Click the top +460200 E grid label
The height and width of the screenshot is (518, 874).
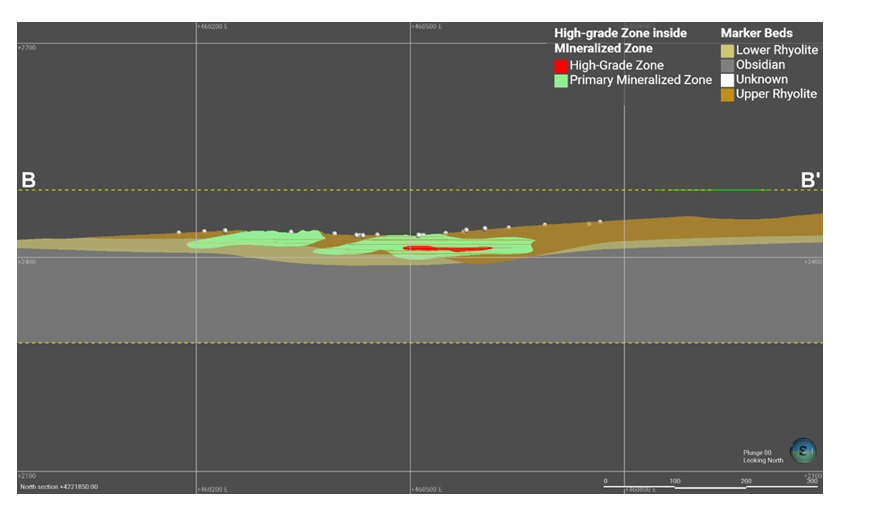(x=212, y=27)
